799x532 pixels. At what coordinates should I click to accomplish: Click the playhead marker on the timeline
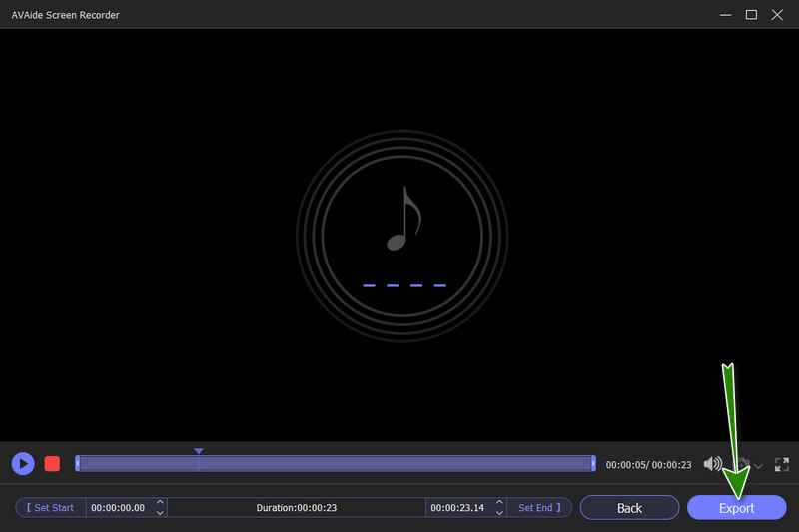199,451
